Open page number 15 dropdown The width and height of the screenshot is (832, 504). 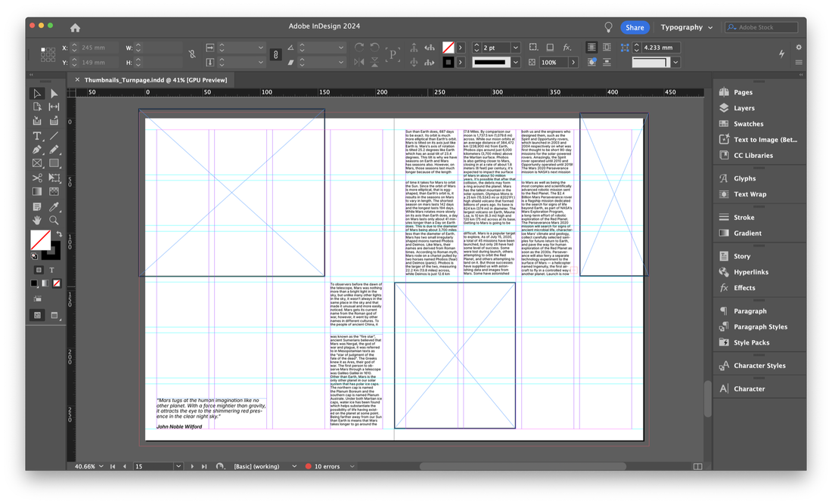pos(179,466)
